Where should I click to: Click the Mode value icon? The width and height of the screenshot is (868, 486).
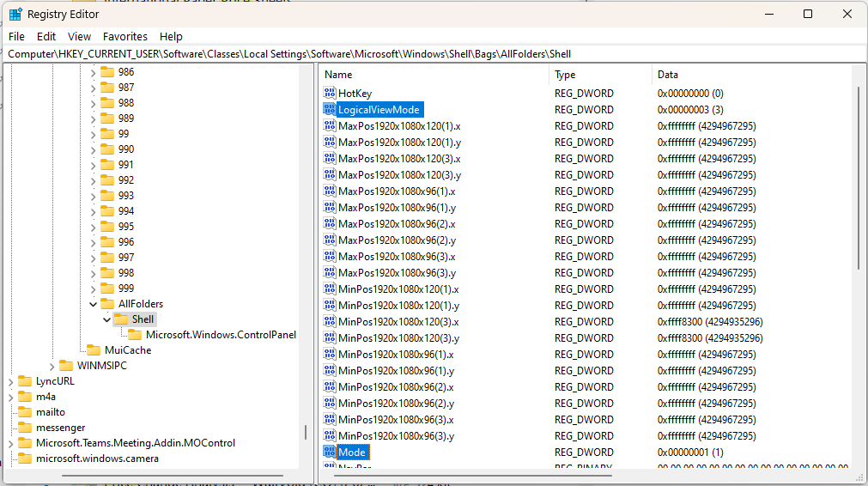click(x=330, y=452)
